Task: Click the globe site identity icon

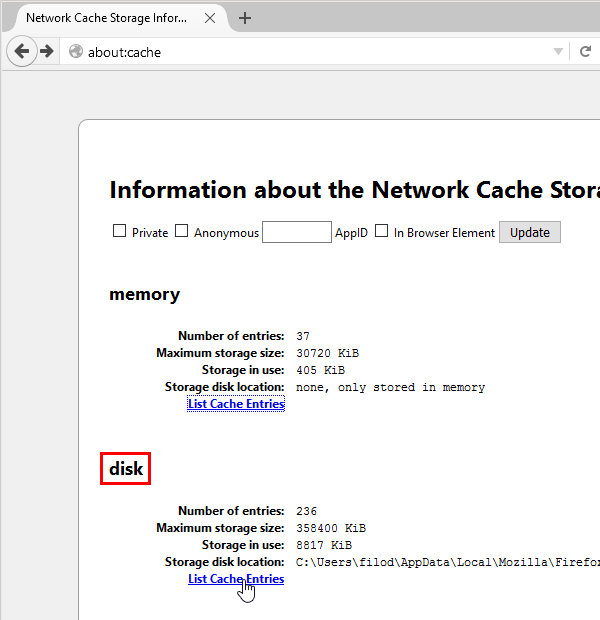Action: [76, 51]
